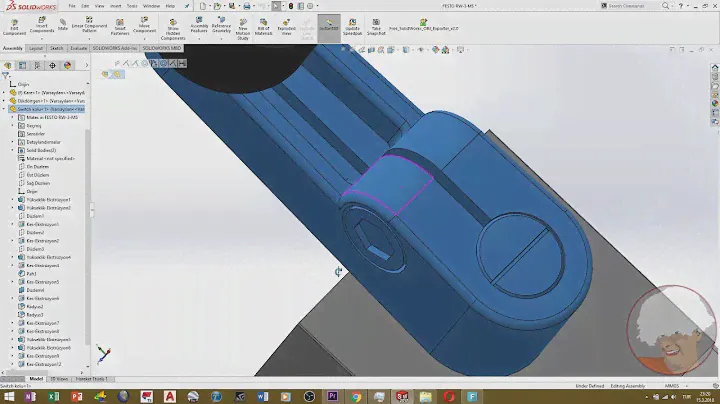
Task: Expand the Kes-Ekstrüzyon1 feature node
Action: click(12, 225)
